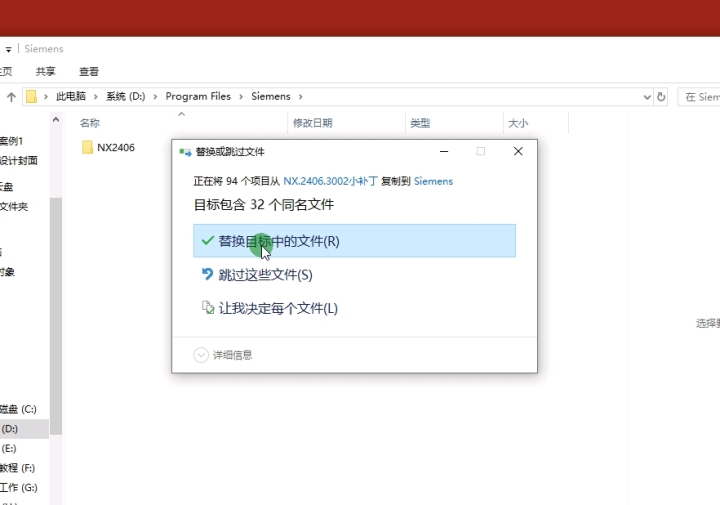This screenshot has width=720, height=505.
Task: Select the 教程 (F:) drive
Action: (x=17, y=468)
